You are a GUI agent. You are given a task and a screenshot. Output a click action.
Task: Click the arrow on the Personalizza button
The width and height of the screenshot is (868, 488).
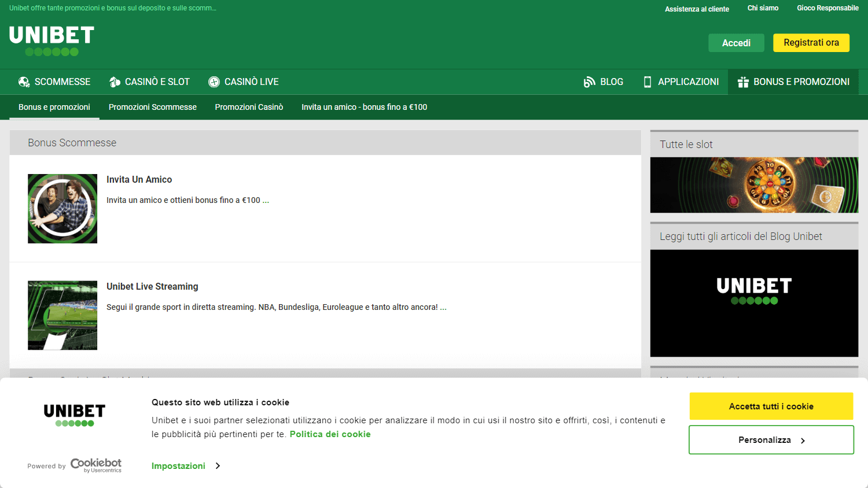click(x=803, y=441)
